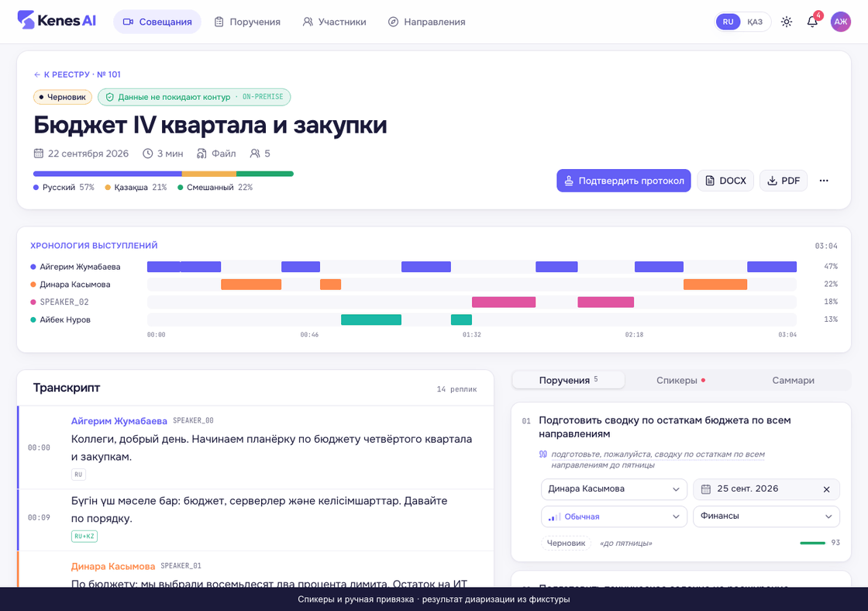
Task: Click the shield icon in on-premise badge
Action: point(109,97)
